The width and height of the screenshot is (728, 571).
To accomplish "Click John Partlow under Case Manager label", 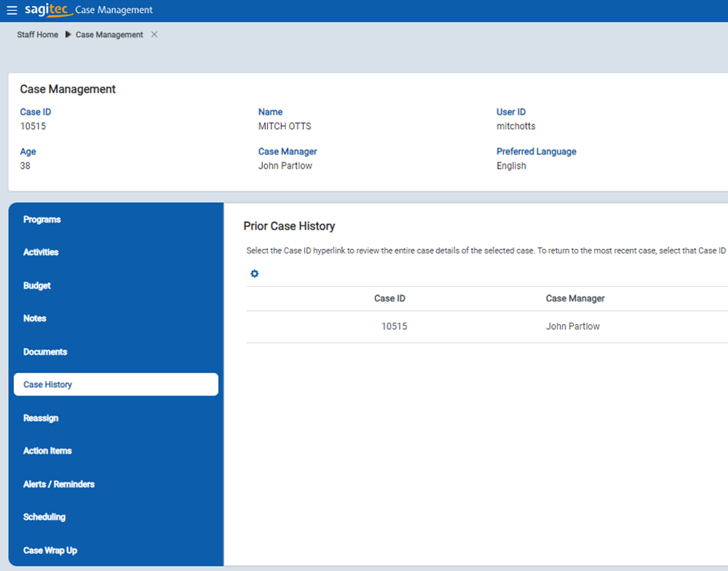I will (285, 165).
